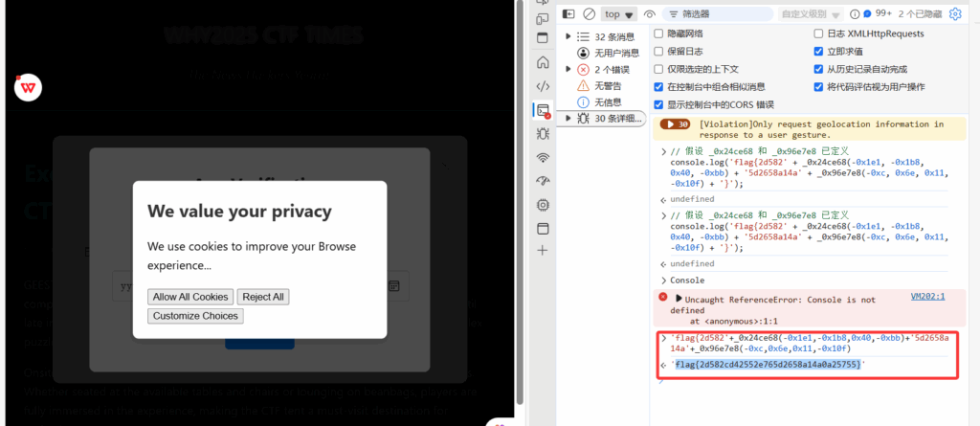Click the Welcome home icon in DevTools

[543, 62]
